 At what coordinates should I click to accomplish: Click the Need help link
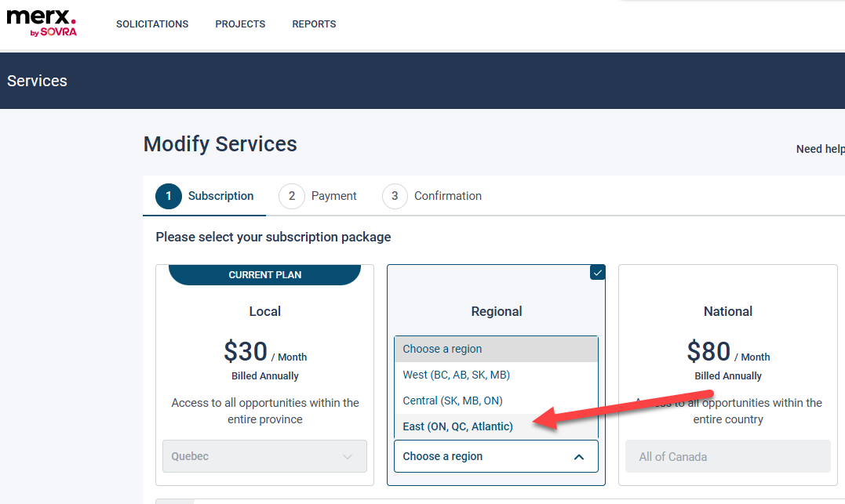pyautogui.click(x=820, y=149)
